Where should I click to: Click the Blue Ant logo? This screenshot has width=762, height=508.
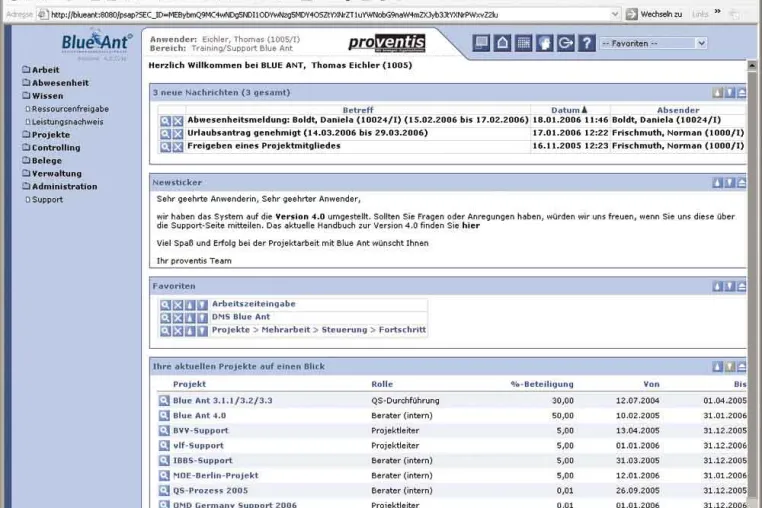[97, 43]
